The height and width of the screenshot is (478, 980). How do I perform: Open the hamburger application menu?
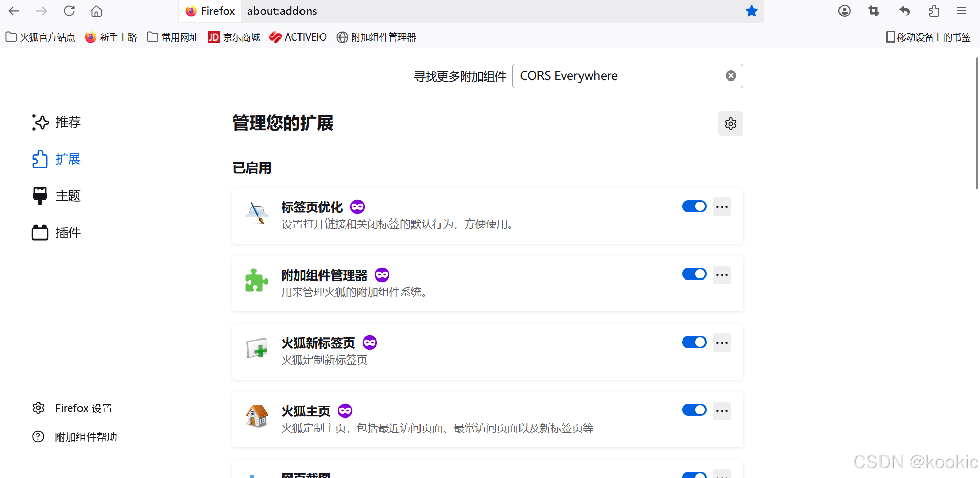(962, 11)
